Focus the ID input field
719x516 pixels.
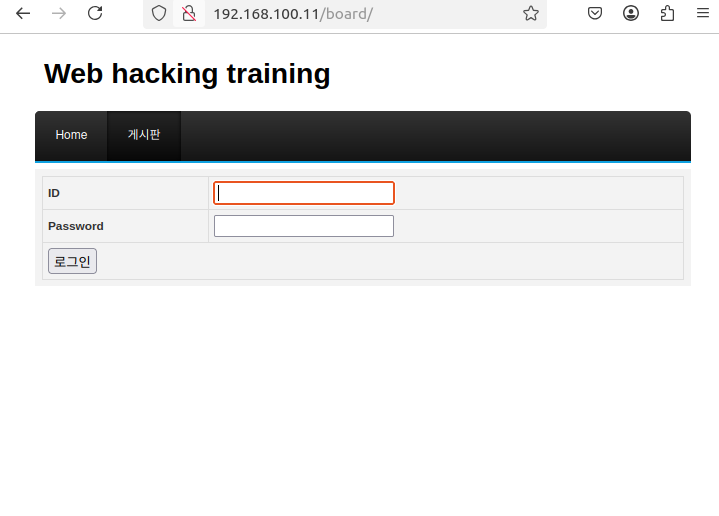click(x=304, y=193)
